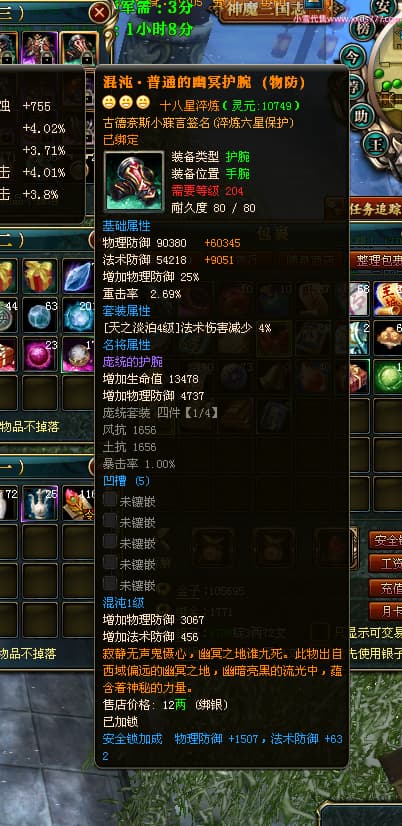Select the white teapot item with count 25
This screenshot has width=402, height=826.
[x=40, y=504]
